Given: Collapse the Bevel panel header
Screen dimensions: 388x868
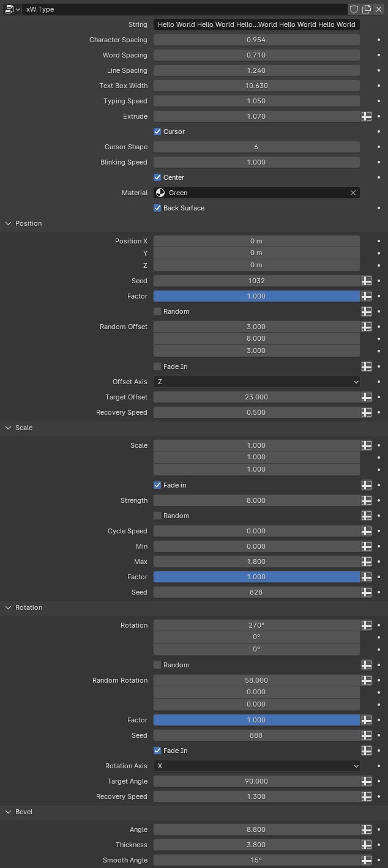Looking at the screenshot, I should [x=9, y=812].
